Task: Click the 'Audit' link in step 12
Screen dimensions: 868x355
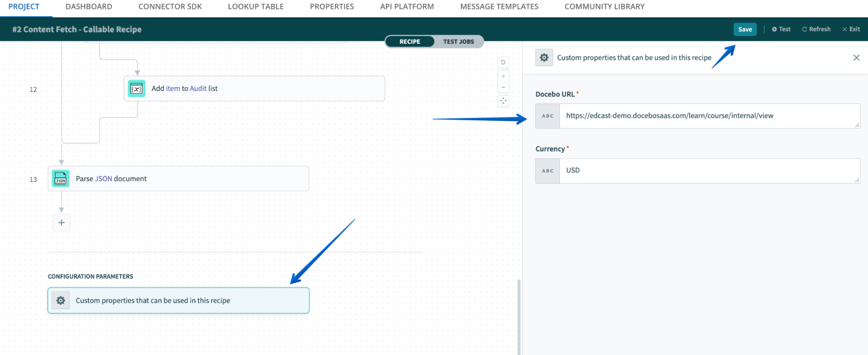Action: pyautogui.click(x=198, y=89)
